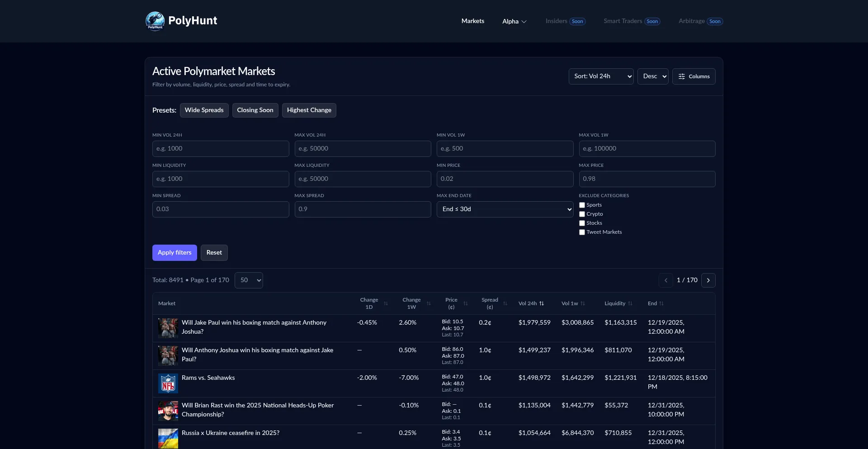Click the Spread column sort icon
The width and height of the screenshot is (868, 449).
click(505, 303)
